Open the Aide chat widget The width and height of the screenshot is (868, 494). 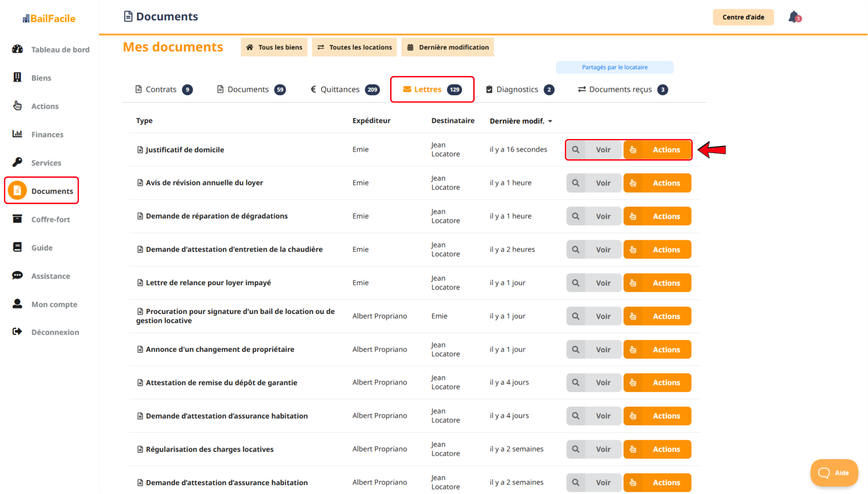(x=834, y=473)
